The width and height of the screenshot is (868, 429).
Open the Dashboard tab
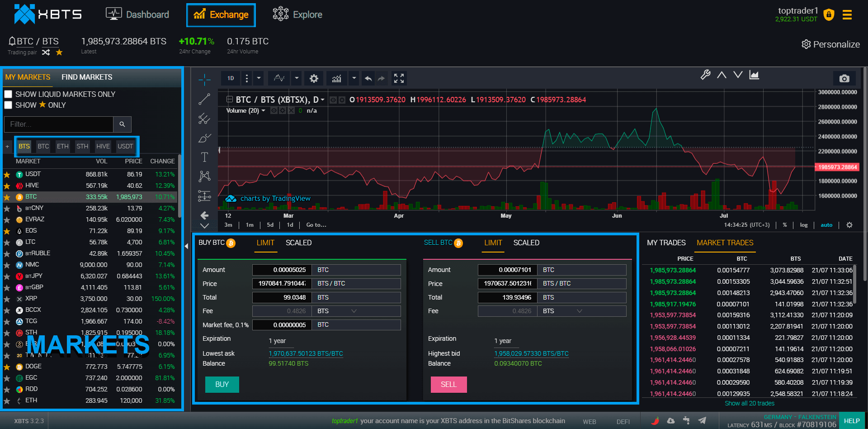click(x=137, y=14)
